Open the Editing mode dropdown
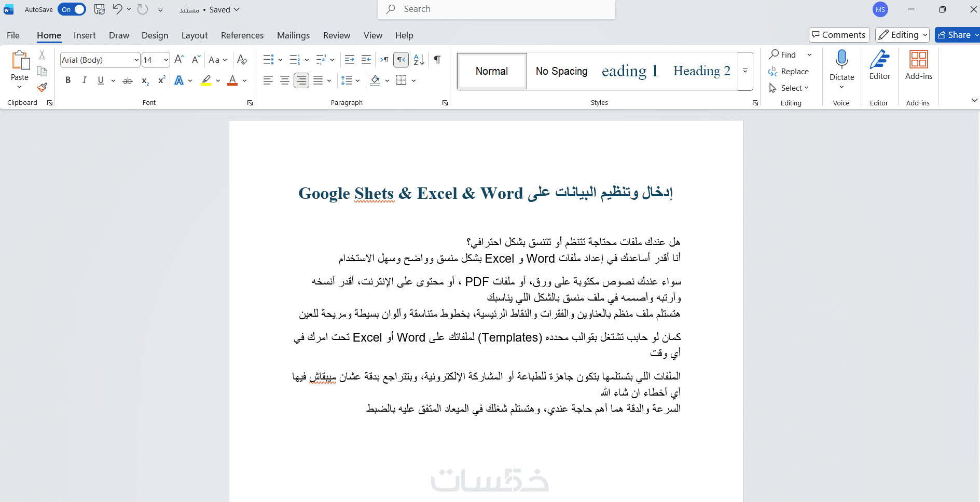Image resolution: width=980 pixels, height=502 pixels. (x=902, y=35)
